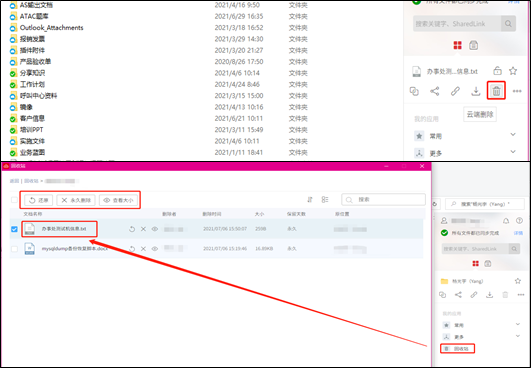Screen dimensions: 531x368
Task: Click the download icon below the 杨光宇 (Yang) folder
Action: [x=489, y=295]
